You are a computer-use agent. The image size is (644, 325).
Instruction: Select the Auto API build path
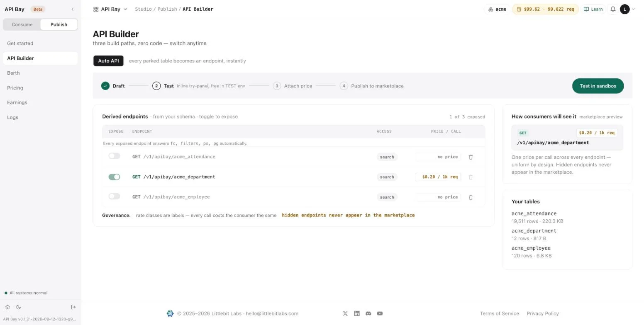click(108, 61)
